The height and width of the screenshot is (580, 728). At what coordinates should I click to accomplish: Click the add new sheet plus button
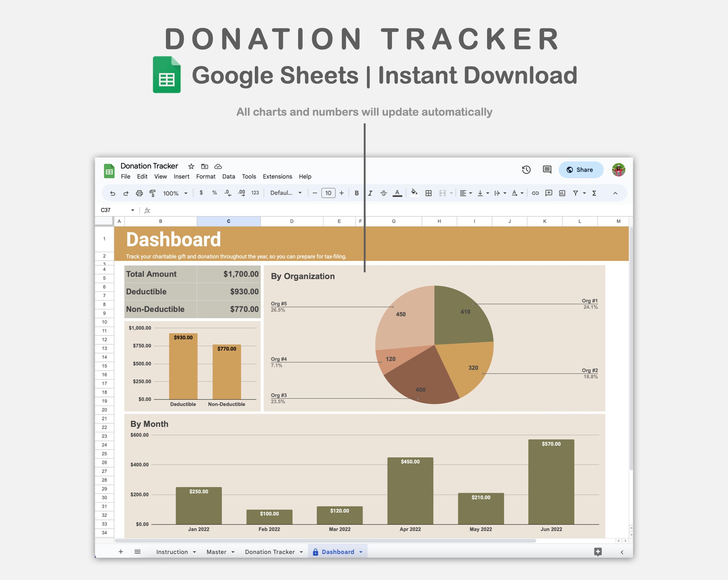(x=120, y=552)
